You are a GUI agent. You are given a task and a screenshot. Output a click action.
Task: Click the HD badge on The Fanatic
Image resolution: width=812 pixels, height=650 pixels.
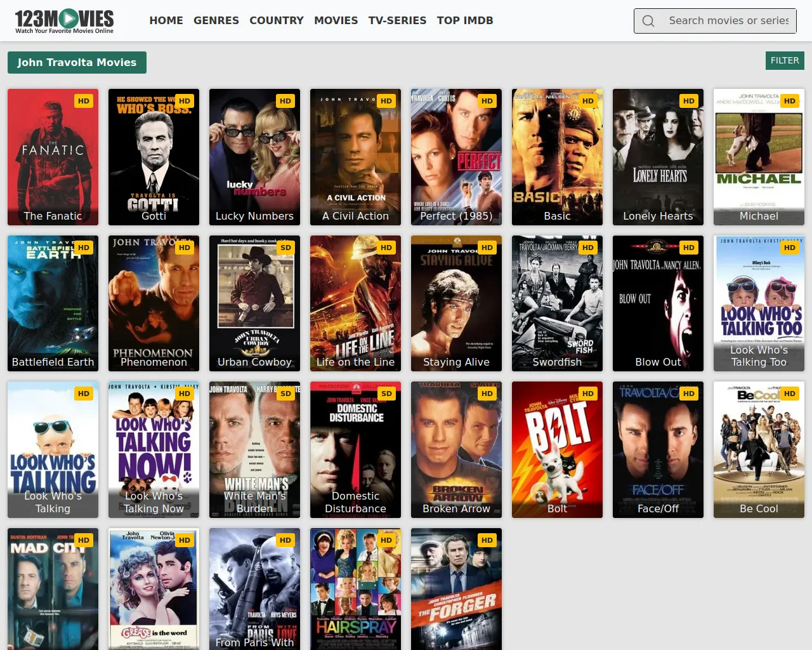tap(84, 101)
